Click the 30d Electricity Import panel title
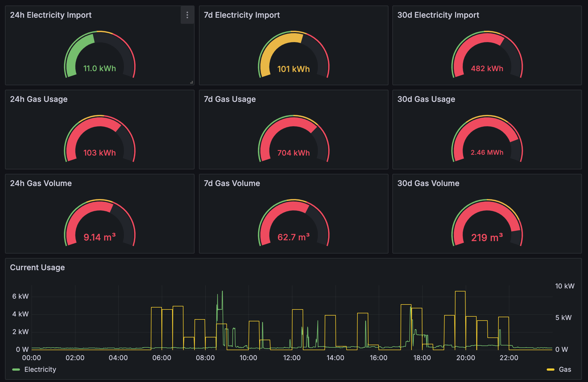Screen dimensions: 588x382 pyautogui.click(x=438, y=15)
